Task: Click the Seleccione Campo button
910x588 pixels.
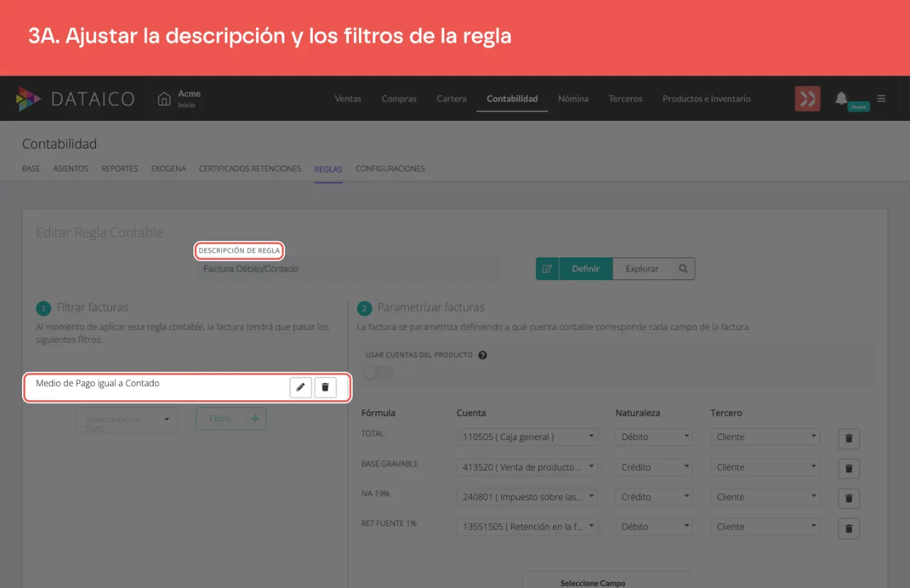Action: [x=606, y=579]
